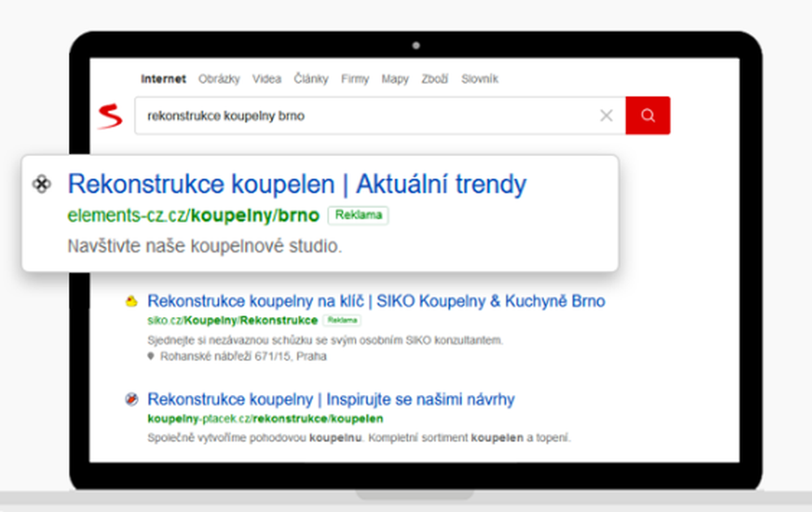
Task: Click the red magnifying glass search button
Action: 647,115
